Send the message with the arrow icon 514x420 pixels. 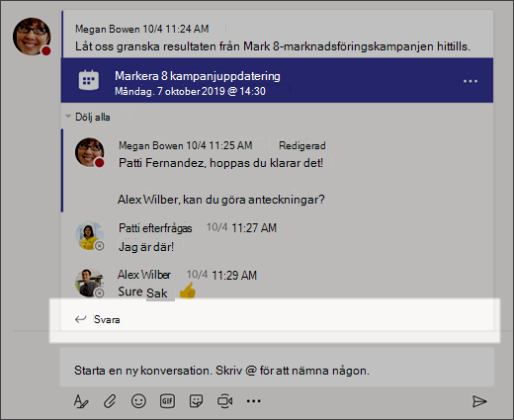[479, 401]
